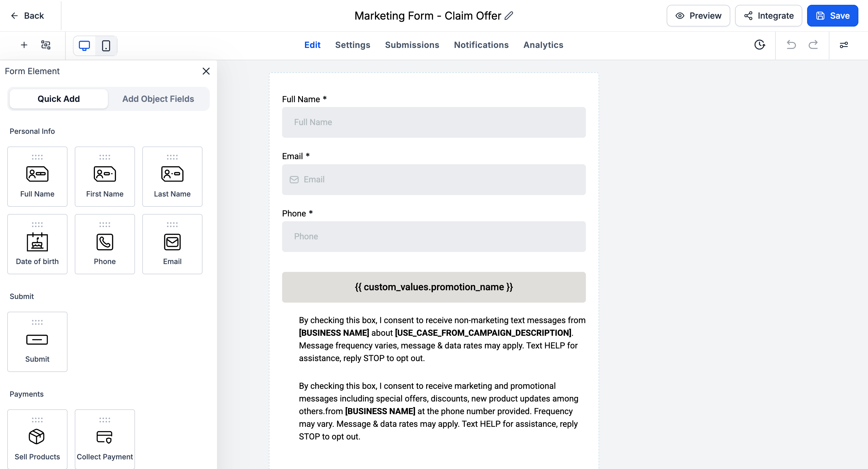Click the redo arrow
Screen dimensions: 868x469
click(813, 45)
